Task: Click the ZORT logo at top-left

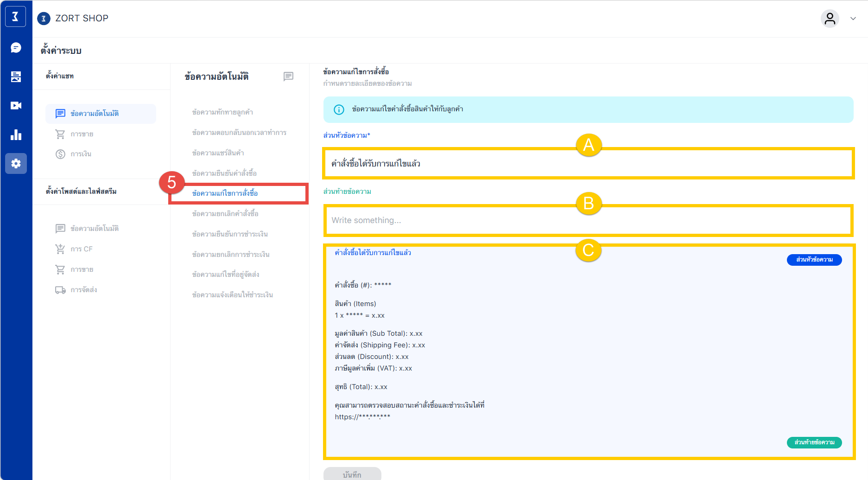Action: pyautogui.click(x=15, y=17)
